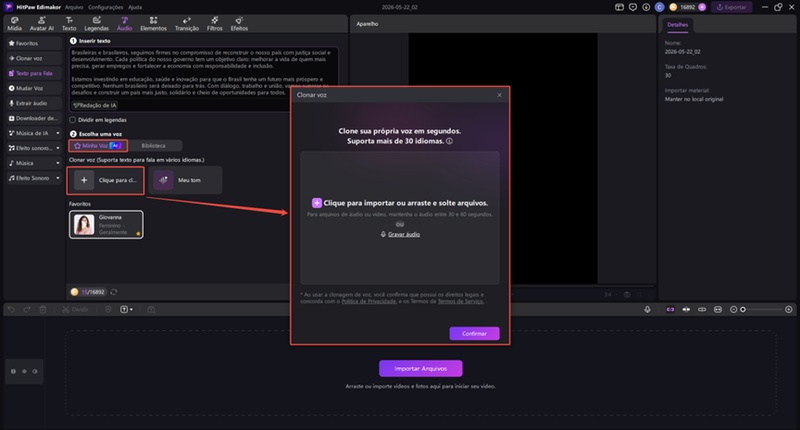Viewport: 800px width, 430px height.
Task: Open the Transição panel
Action: 187,23
